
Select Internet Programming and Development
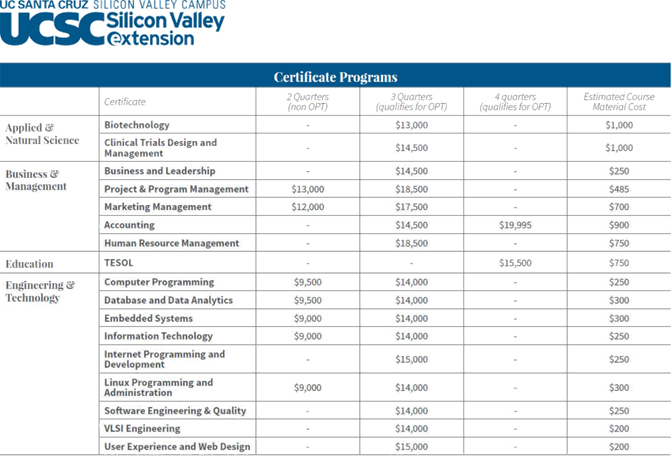(164, 359)
